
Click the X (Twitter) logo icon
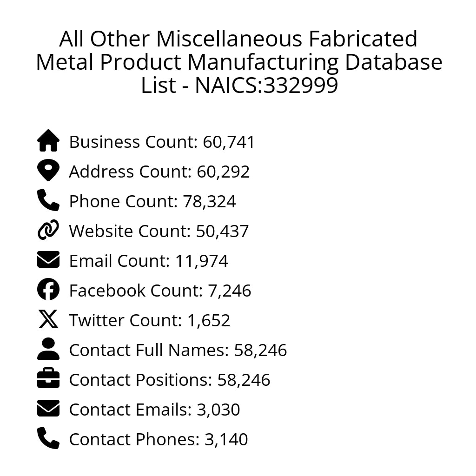pyautogui.click(x=48, y=320)
